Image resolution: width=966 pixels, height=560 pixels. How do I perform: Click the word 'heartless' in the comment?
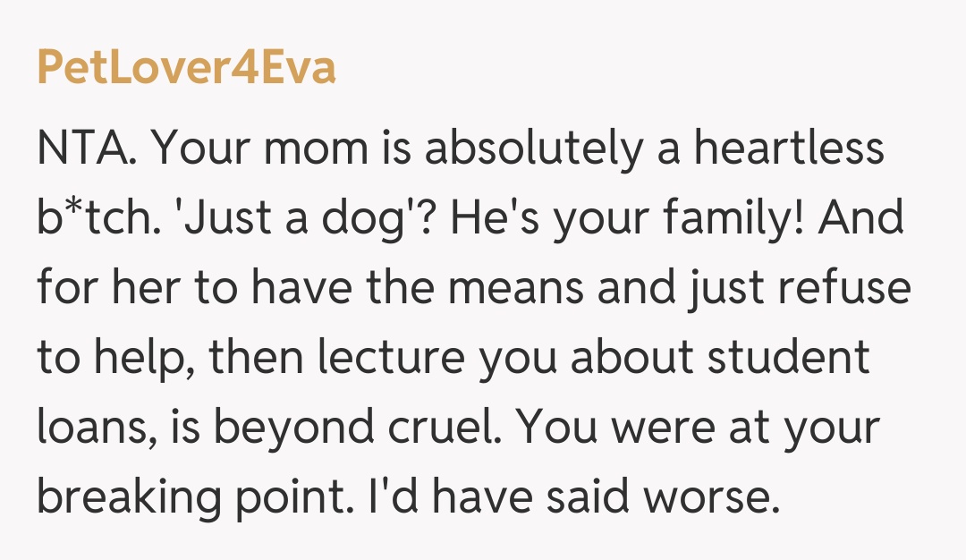click(789, 148)
